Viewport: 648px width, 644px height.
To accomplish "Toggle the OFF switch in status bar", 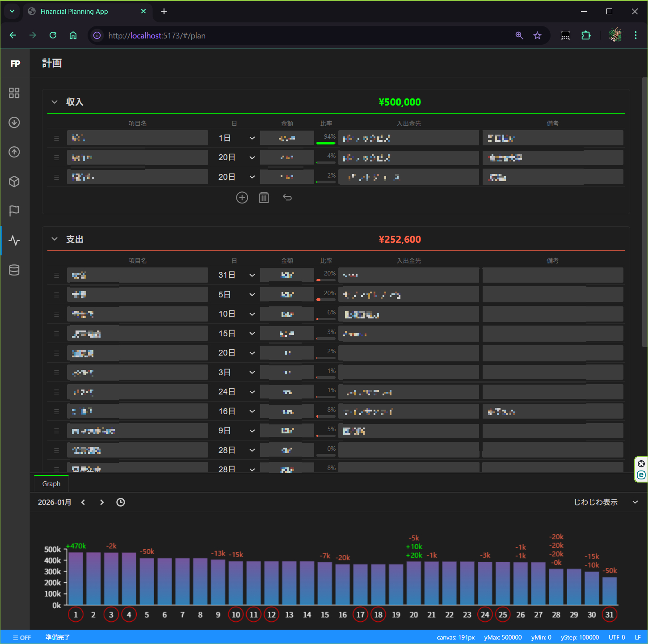I will [x=22, y=638].
